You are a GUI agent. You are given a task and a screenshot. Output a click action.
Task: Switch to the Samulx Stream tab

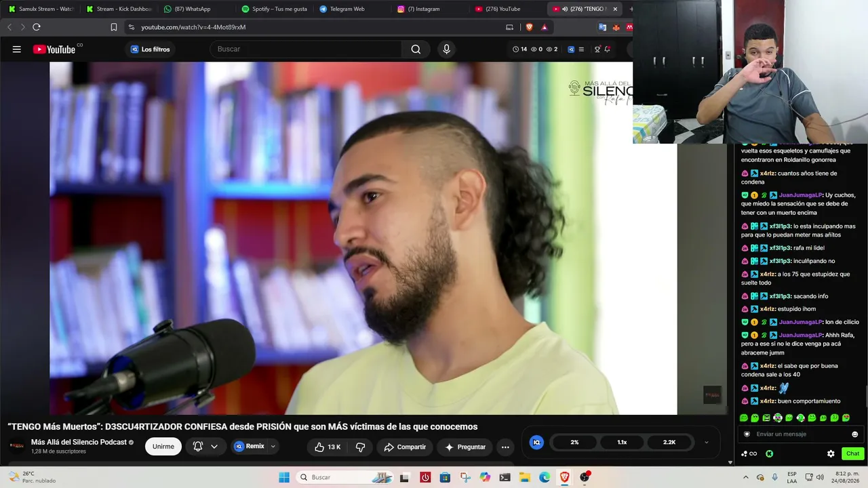(x=41, y=9)
